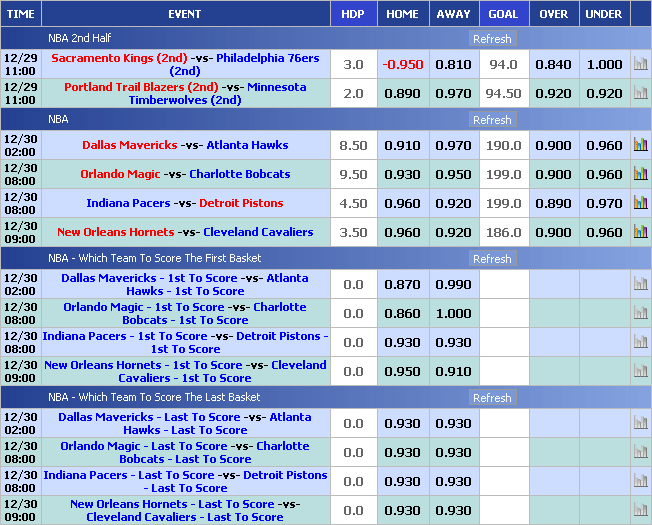This screenshot has width=652, height=525.
Task: View chart icon for New Orleans Hornets vs Cavaliers
Action: pyautogui.click(x=640, y=232)
